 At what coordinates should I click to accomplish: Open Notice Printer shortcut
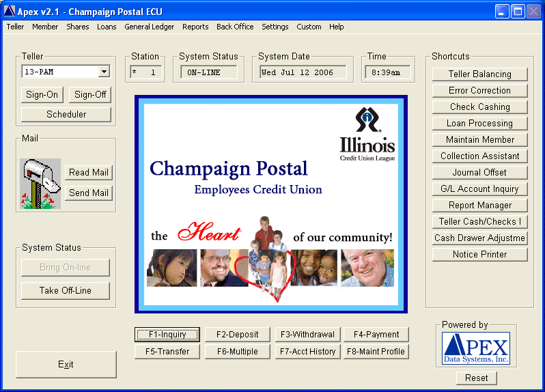coord(480,254)
